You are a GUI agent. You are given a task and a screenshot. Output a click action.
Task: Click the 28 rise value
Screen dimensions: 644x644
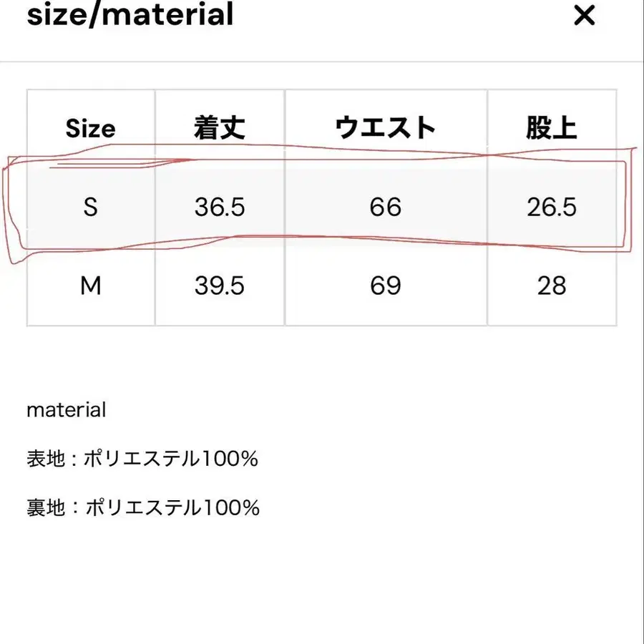(551, 286)
